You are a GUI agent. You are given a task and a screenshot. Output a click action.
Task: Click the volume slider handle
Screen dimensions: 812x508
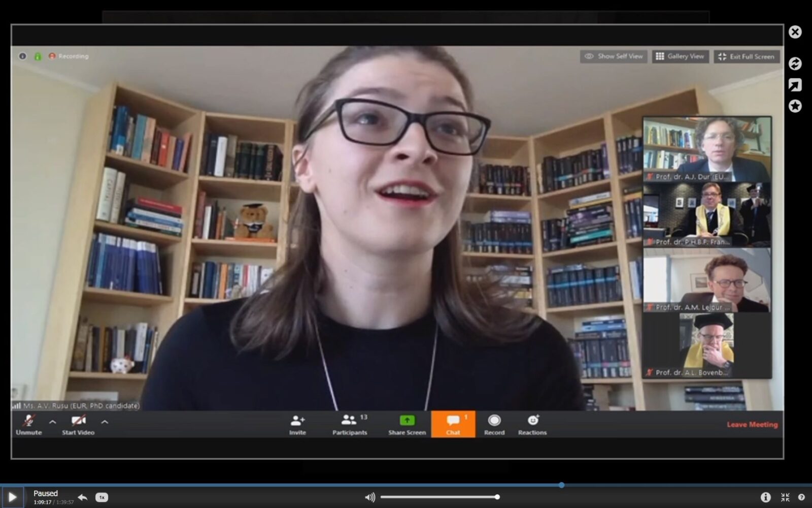[x=497, y=497]
